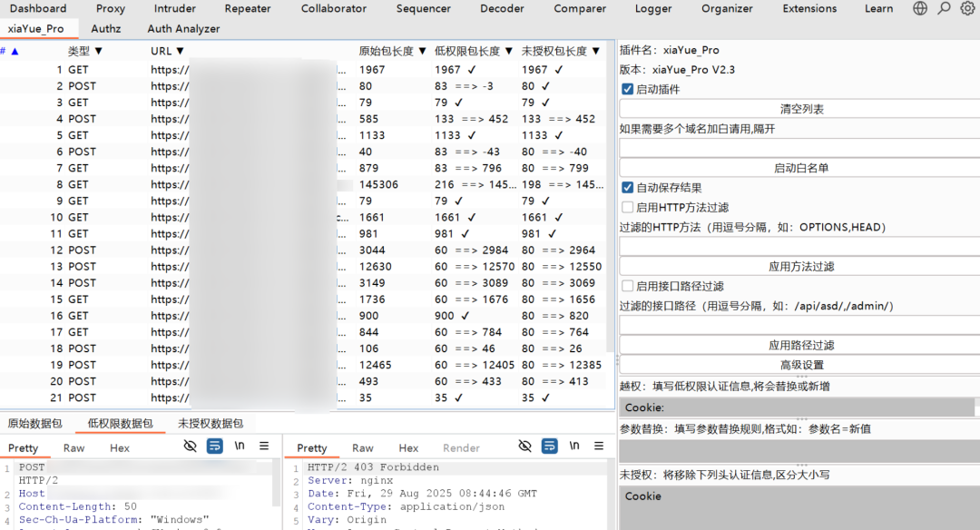Switch to the Decoder tab
Image resolution: width=980 pixels, height=530 pixels.
(x=502, y=9)
